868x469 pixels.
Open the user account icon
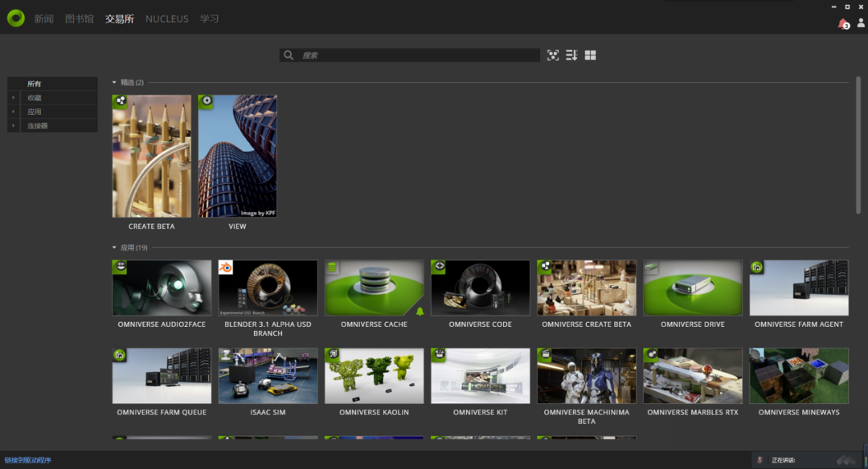pos(861,22)
